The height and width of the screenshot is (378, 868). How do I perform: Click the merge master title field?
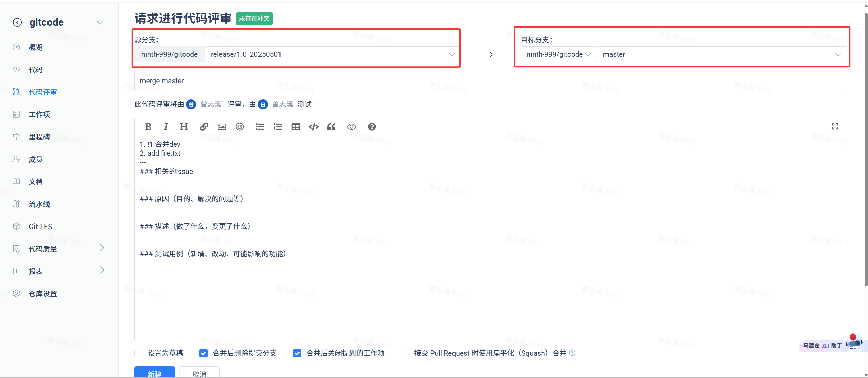coord(490,81)
